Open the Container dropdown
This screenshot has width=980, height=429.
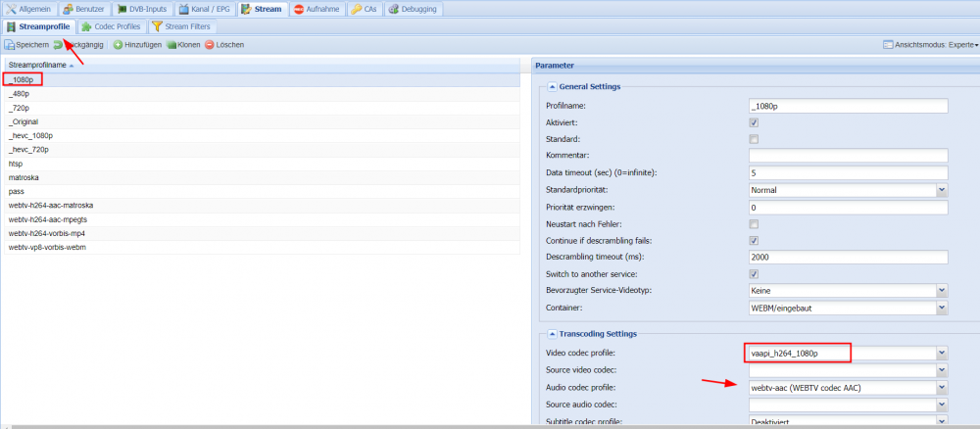(942, 308)
